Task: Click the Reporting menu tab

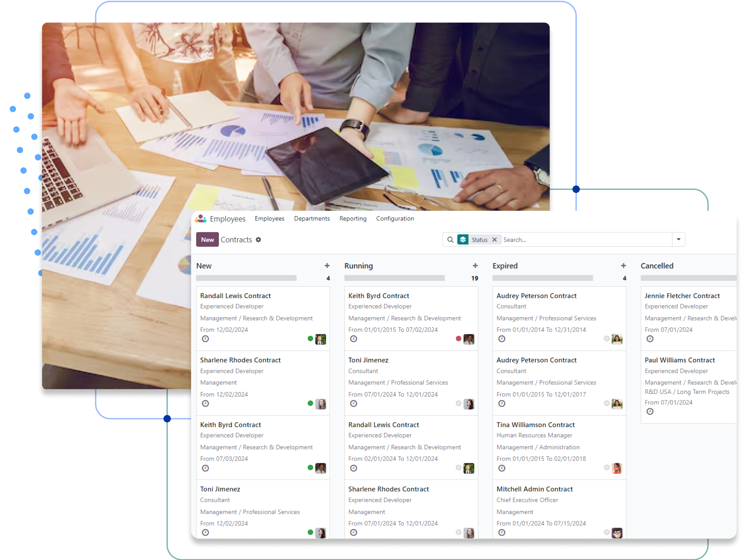Action: pos(353,218)
